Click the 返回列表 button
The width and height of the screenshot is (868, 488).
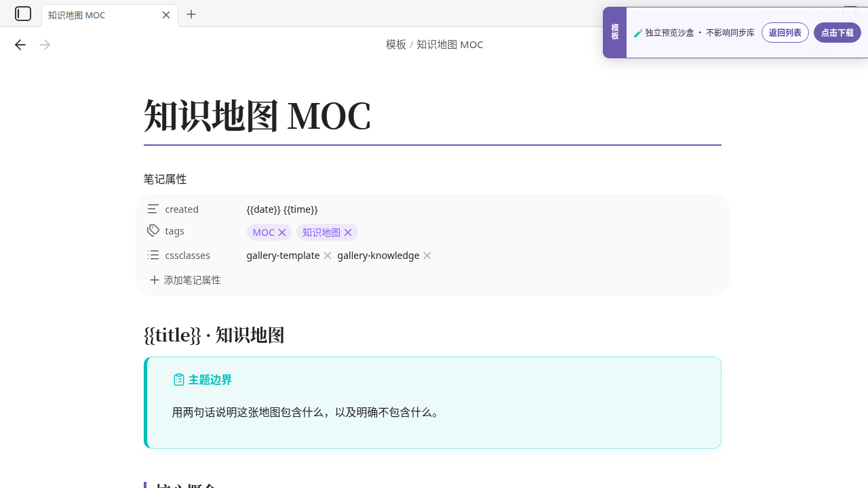pyautogui.click(x=785, y=33)
